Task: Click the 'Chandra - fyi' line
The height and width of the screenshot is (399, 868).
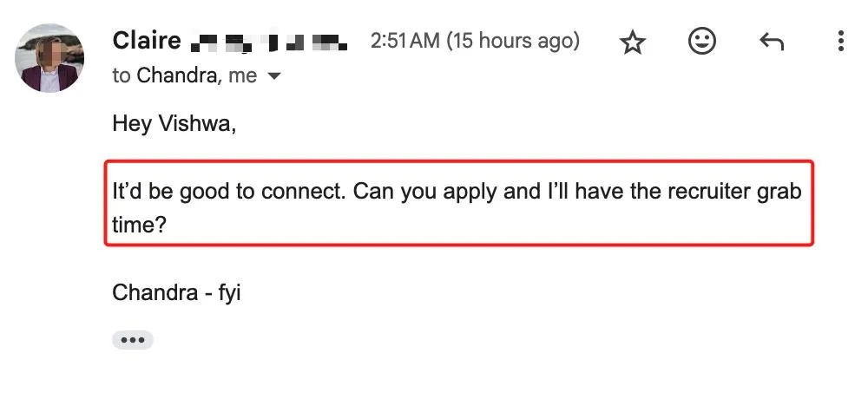Action: point(176,292)
